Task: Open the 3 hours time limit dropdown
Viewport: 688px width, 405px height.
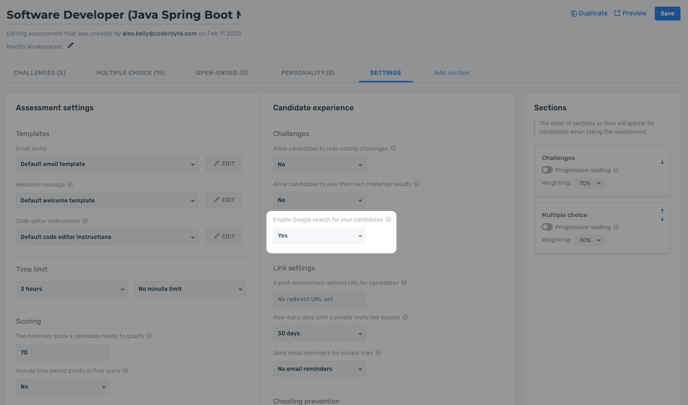Action: tap(71, 289)
